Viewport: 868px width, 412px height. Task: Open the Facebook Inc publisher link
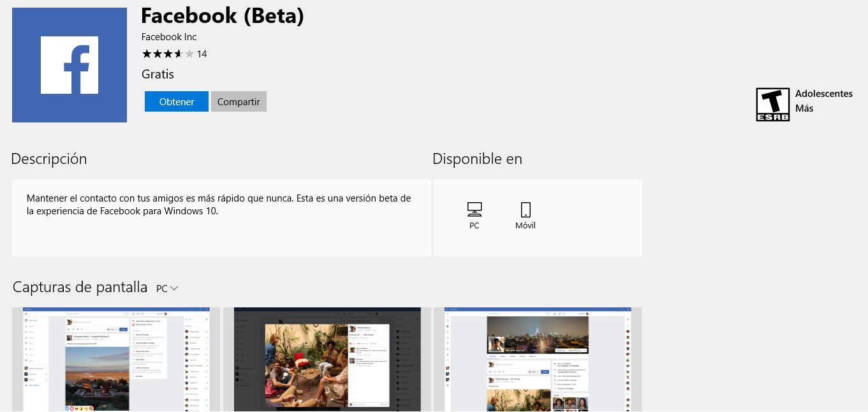pyautogui.click(x=168, y=36)
